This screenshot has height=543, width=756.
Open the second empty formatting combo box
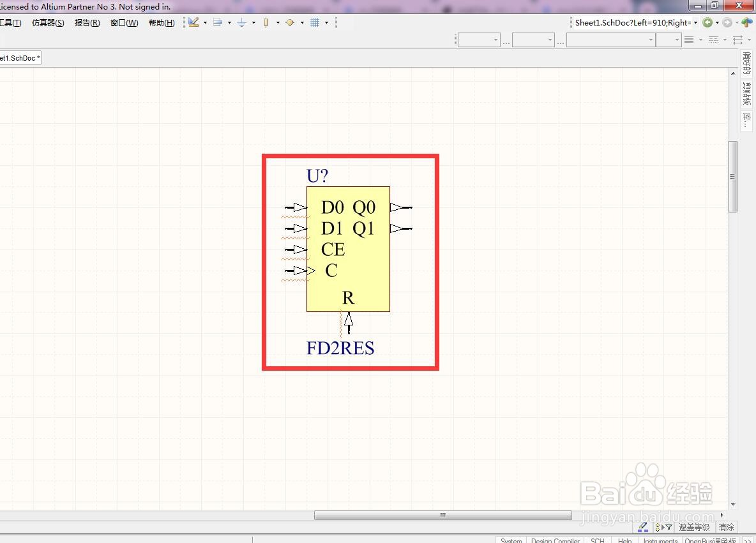pyautogui.click(x=533, y=40)
